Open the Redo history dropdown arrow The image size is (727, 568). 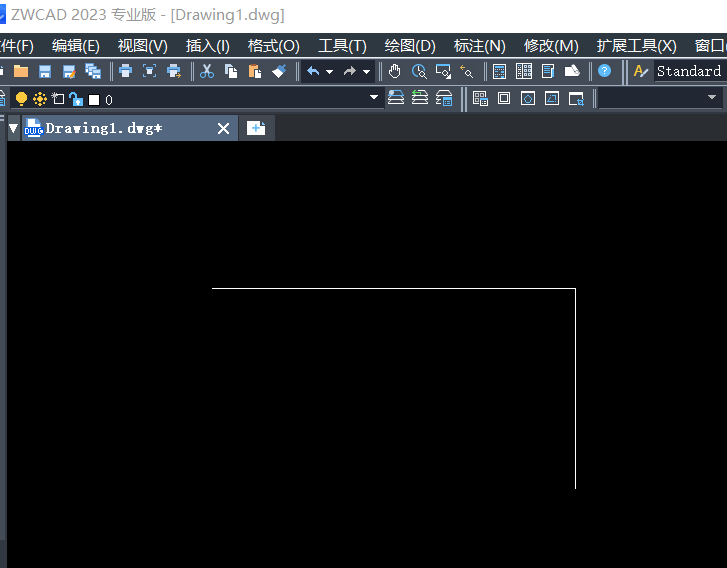tap(366, 72)
